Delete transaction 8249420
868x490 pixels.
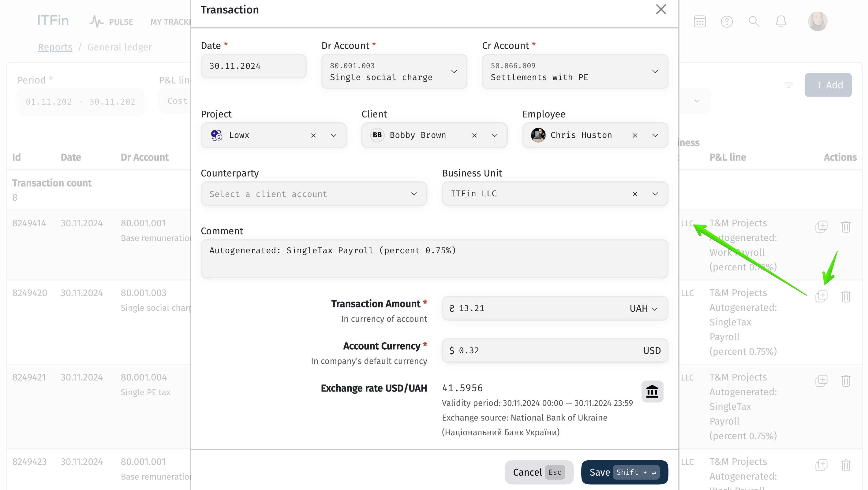click(x=845, y=296)
